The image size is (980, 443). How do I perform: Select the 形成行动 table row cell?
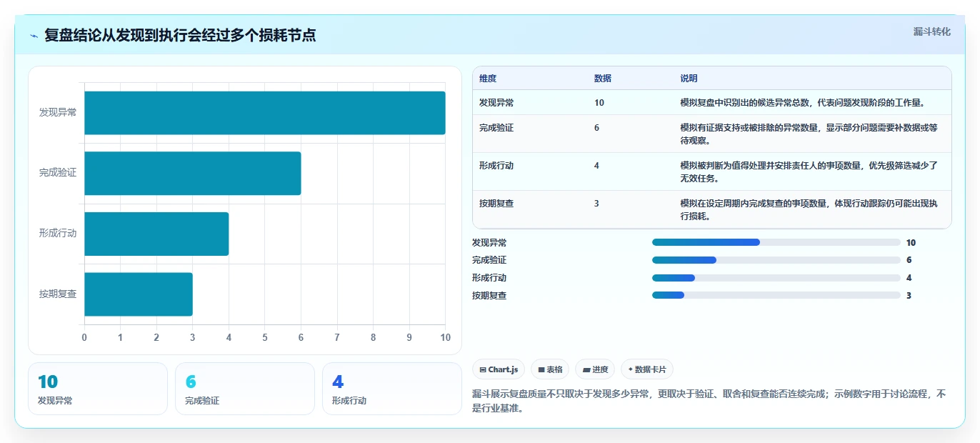pyautogui.click(x=496, y=165)
